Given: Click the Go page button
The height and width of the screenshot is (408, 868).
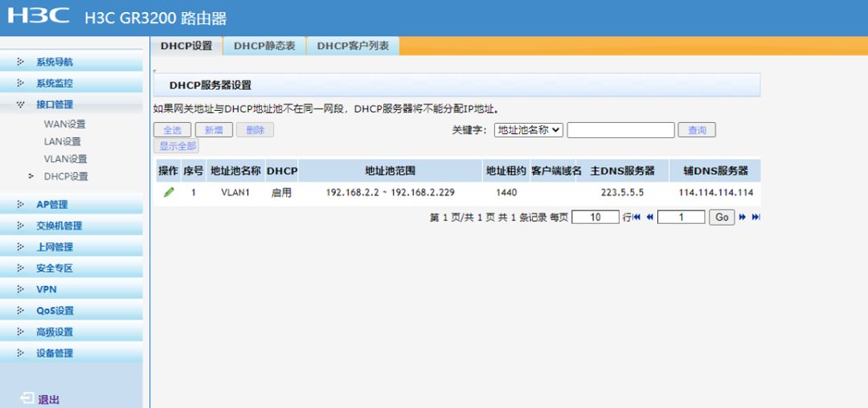Looking at the screenshot, I should click(722, 218).
